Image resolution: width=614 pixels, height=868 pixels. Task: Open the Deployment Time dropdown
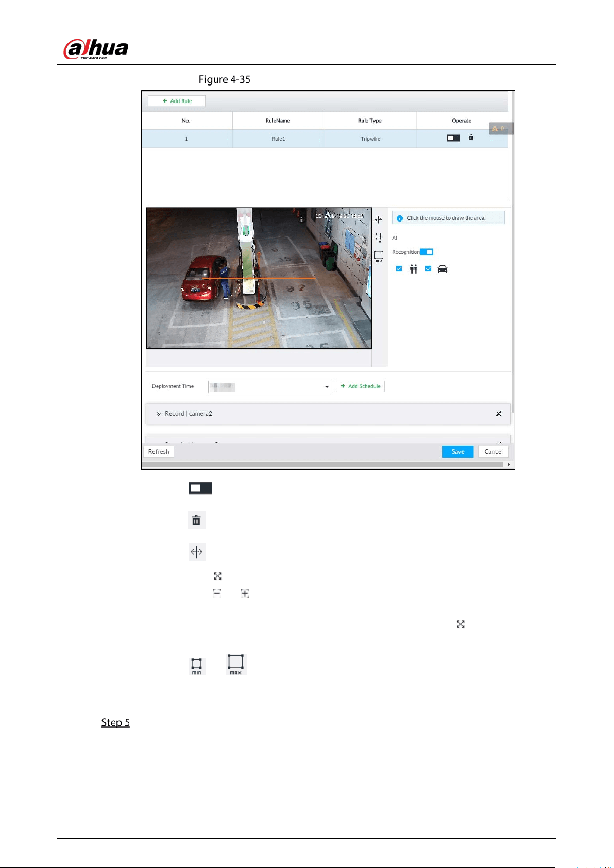(270, 387)
